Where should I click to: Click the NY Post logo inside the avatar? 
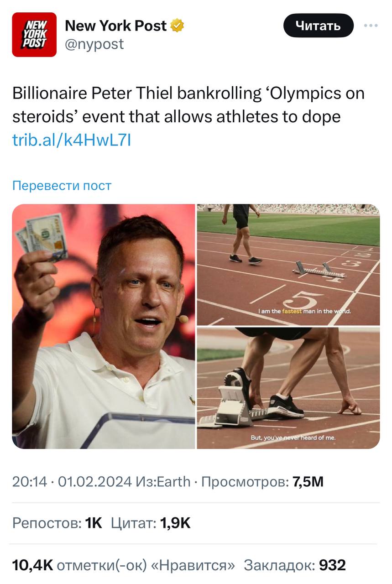pyautogui.click(x=34, y=34)
